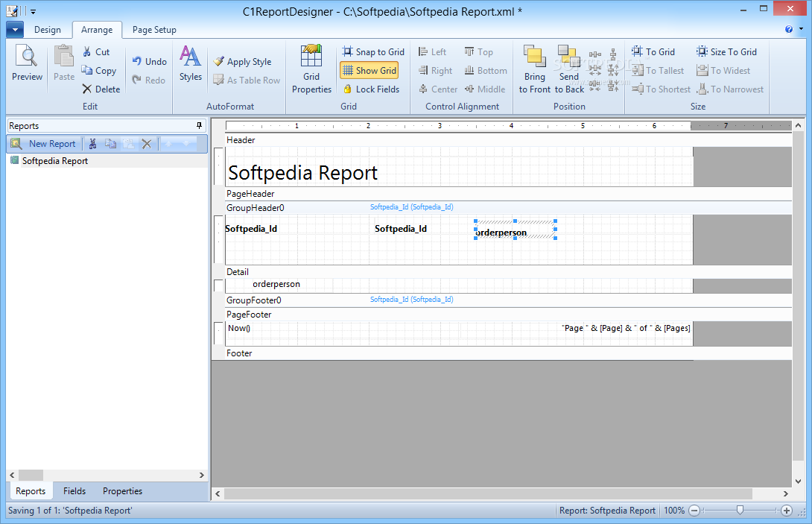This screenshot has height=524, width=812.
Task: Delete the selected field via ribbon
Action: 101,89
